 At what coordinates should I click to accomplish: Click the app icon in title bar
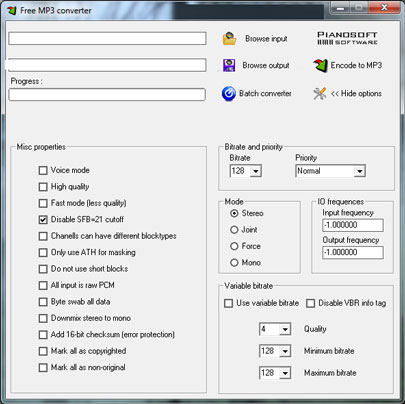pyautogui.click(x=12, y=10)
